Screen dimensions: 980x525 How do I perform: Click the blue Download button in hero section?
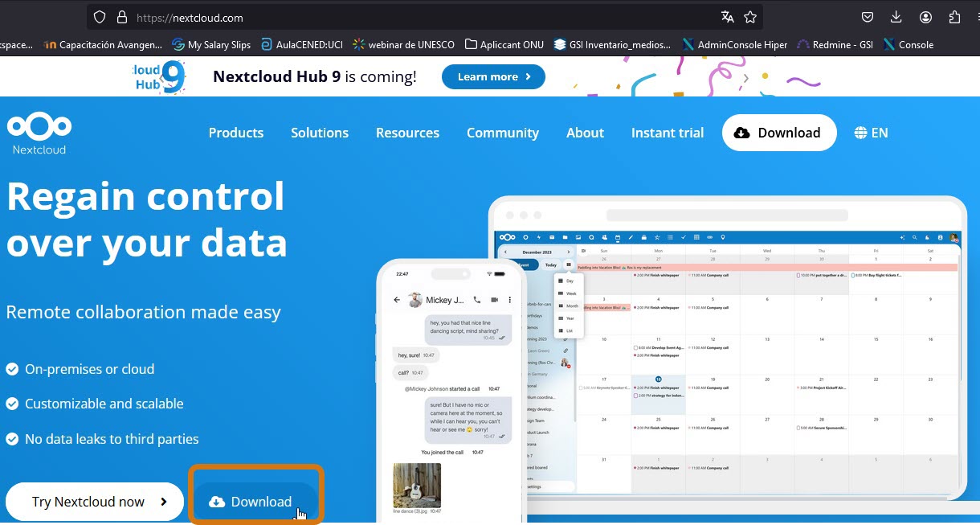(256, 502)
